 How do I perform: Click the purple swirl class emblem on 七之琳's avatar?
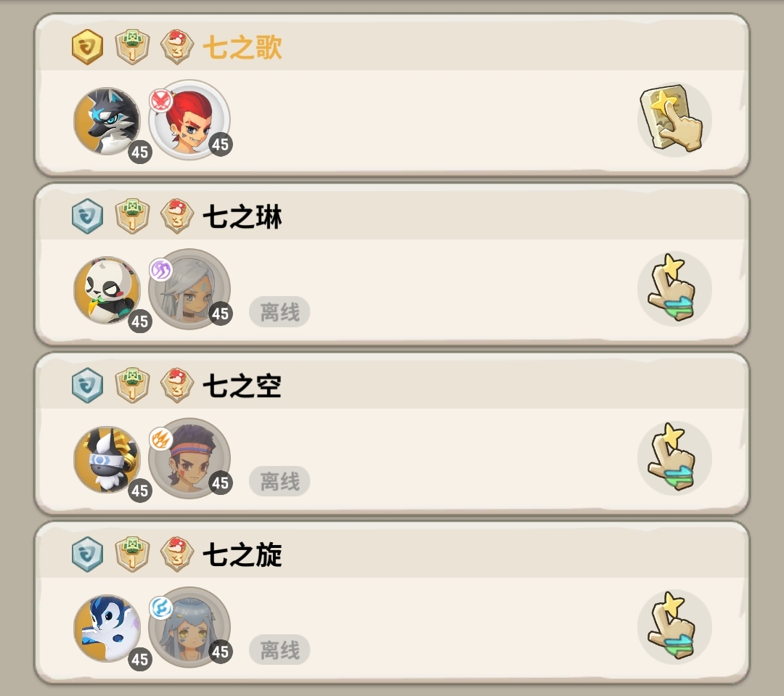pyautogui.click(x=161, y=270)
